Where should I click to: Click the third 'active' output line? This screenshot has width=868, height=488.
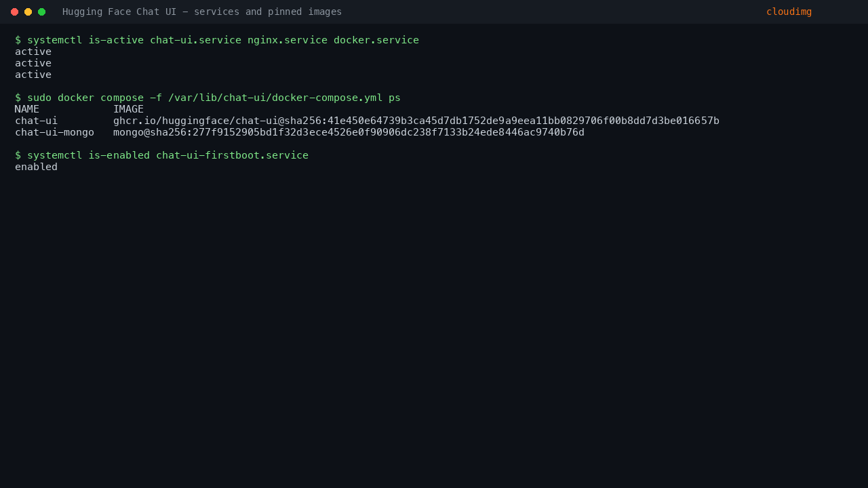coord(33,75)
